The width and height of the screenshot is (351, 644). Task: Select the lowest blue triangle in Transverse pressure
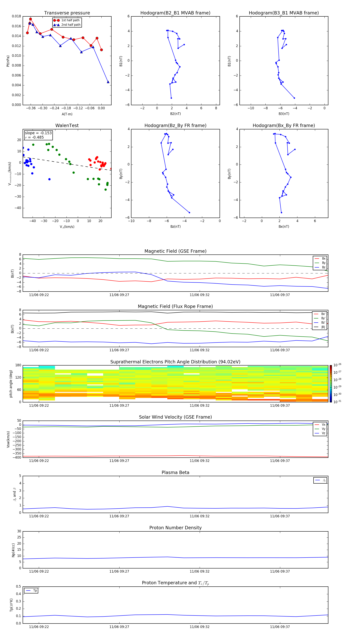108,82
